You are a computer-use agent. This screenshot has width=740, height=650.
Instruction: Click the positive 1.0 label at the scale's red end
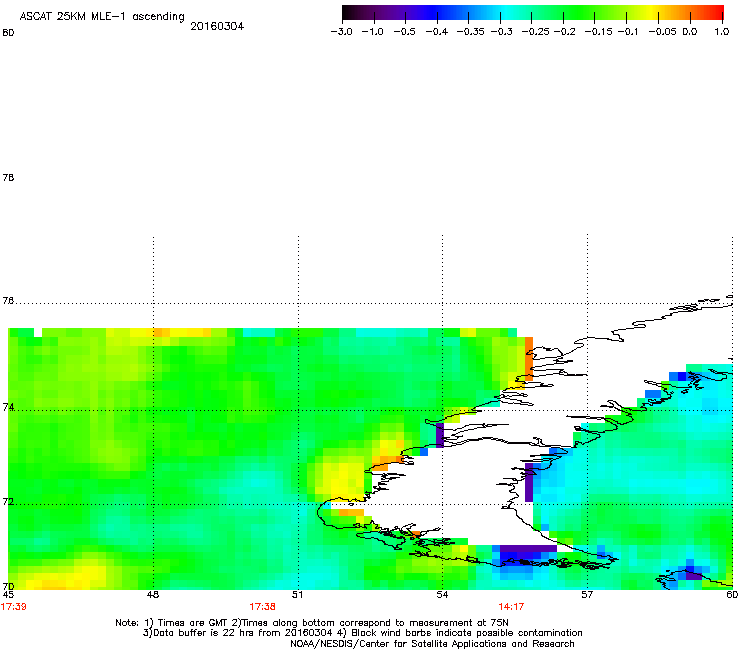[x=722, y=32]
